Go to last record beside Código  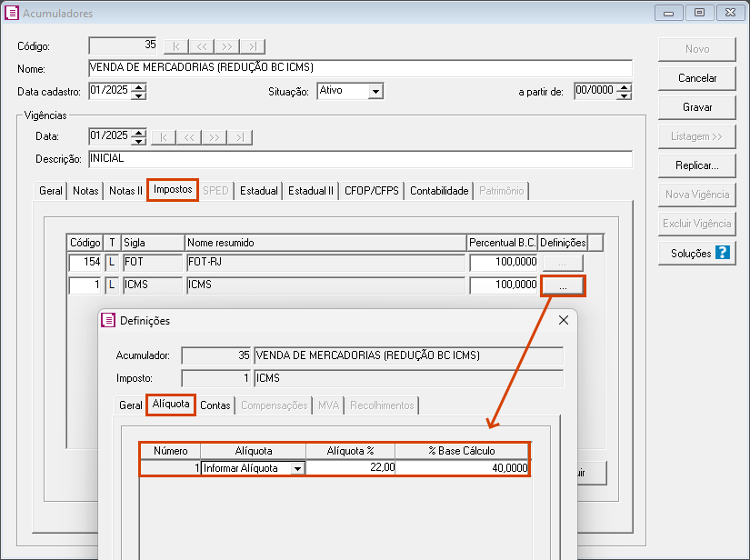[253, 45]
